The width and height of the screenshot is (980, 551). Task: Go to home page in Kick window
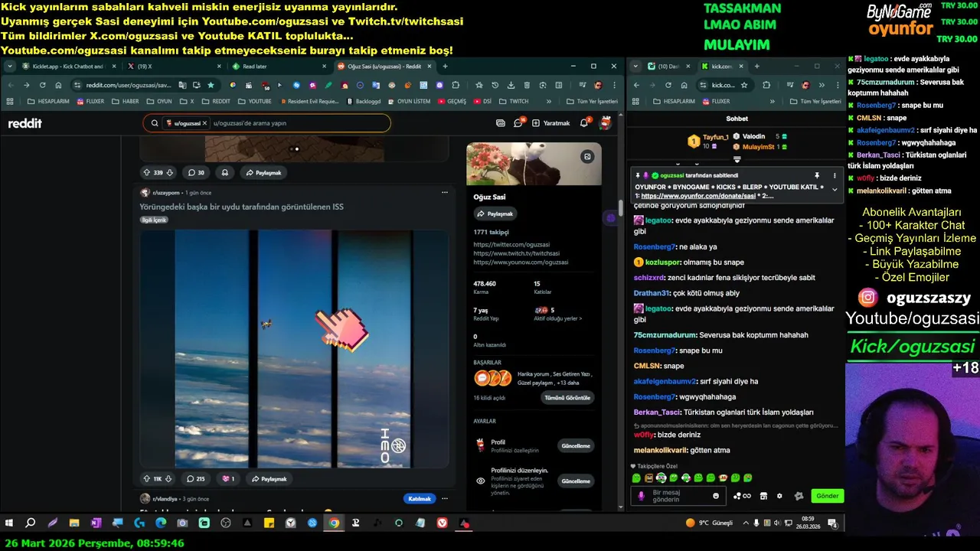tap(684, 85)
